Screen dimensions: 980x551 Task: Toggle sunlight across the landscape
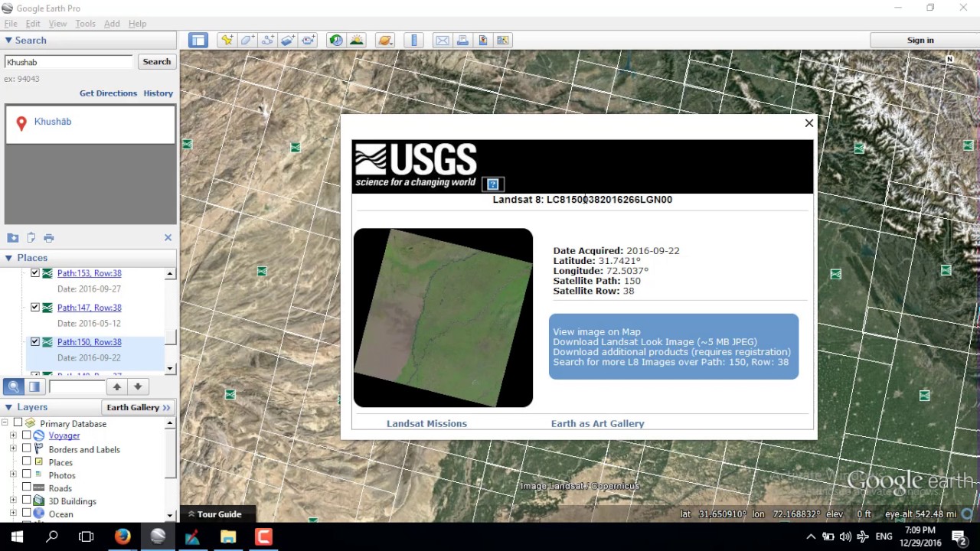click(x=356, y=41)
